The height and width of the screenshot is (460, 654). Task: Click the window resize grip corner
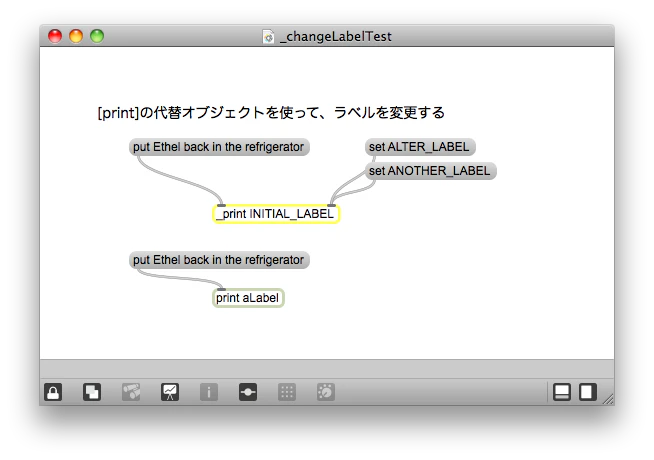pos(608,399)
